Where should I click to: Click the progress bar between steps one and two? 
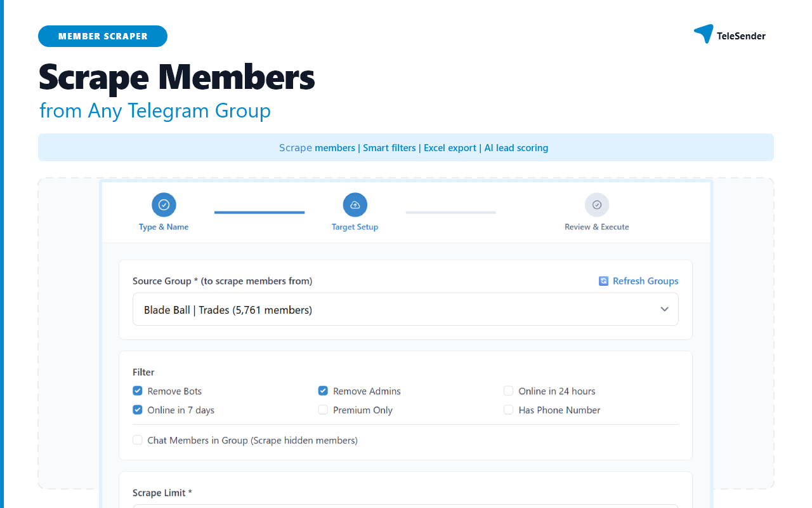pos(259,212)
